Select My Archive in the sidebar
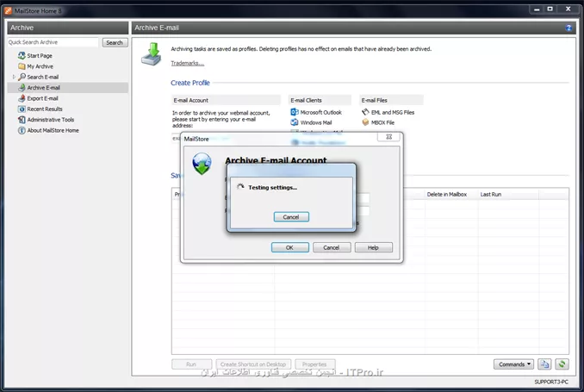The width and height of the screenshot is (584, 392). point(40,66)
